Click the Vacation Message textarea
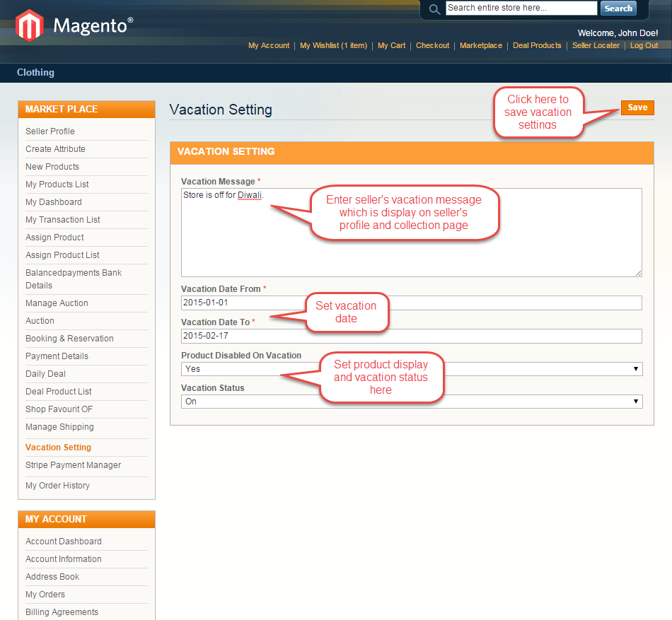The height and width of the screenshot is (620, 672). (x=412, y=233)
